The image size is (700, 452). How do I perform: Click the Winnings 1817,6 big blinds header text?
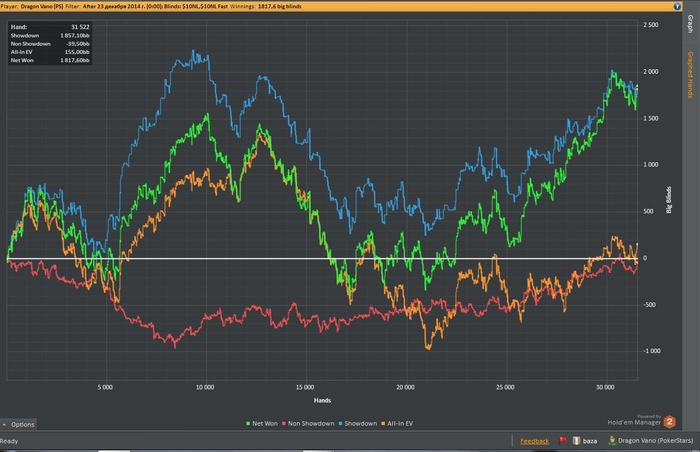coord(266,6)
